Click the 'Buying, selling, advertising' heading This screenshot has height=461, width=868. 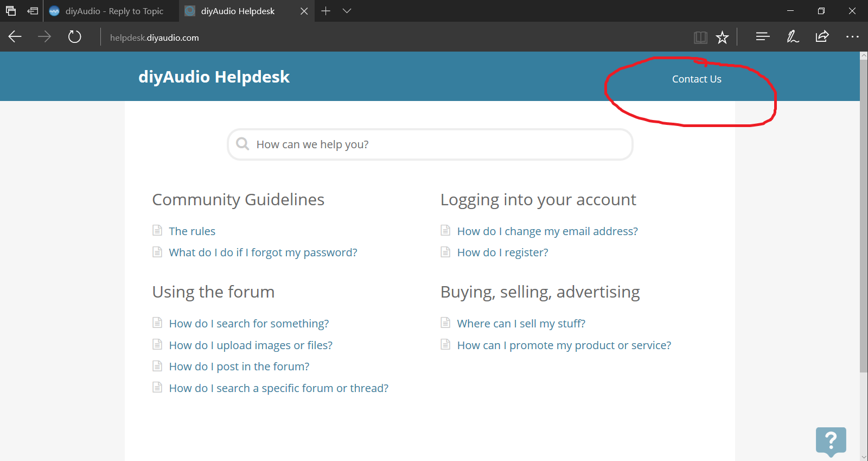(540, 292)
